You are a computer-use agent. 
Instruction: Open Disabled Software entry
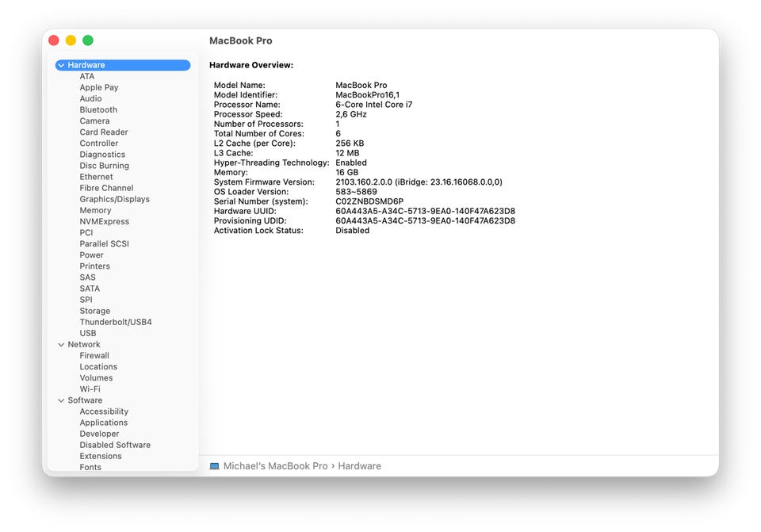click(115, 445)
